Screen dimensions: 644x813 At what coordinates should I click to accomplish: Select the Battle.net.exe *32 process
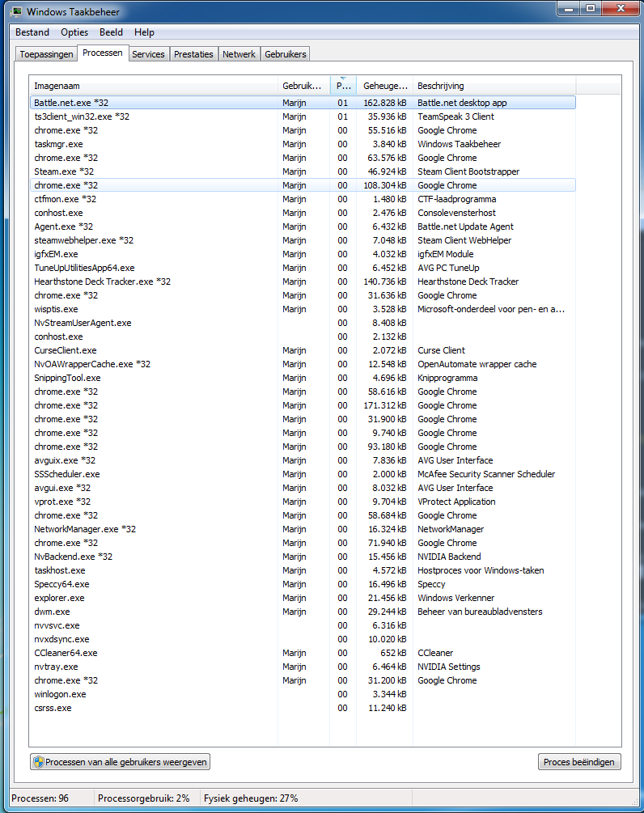click(x=303, y=103)
